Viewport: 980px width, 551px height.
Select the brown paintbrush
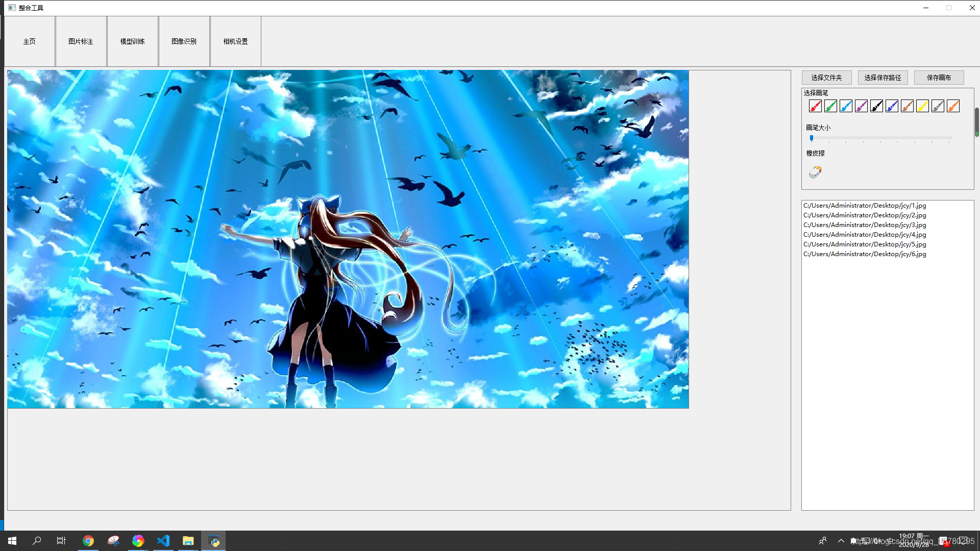point(907,106)
